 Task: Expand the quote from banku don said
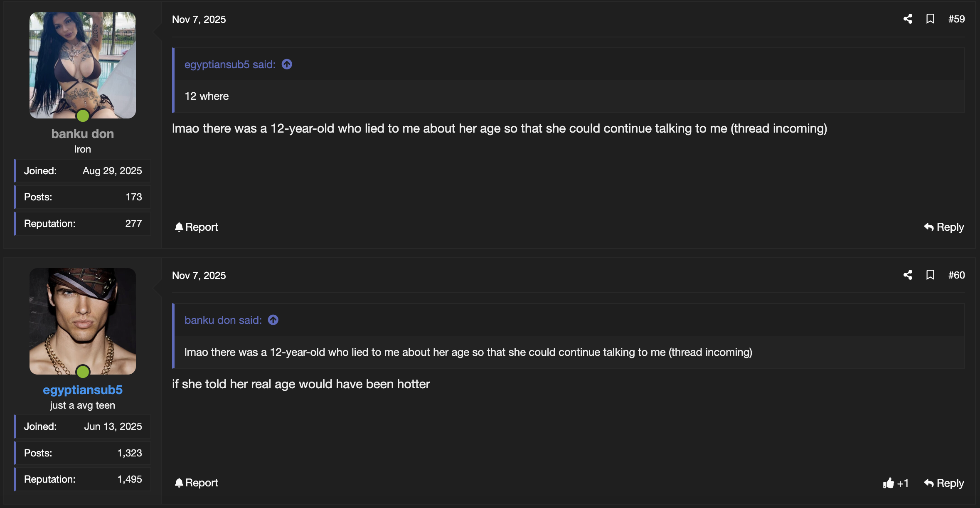(223, 320)
